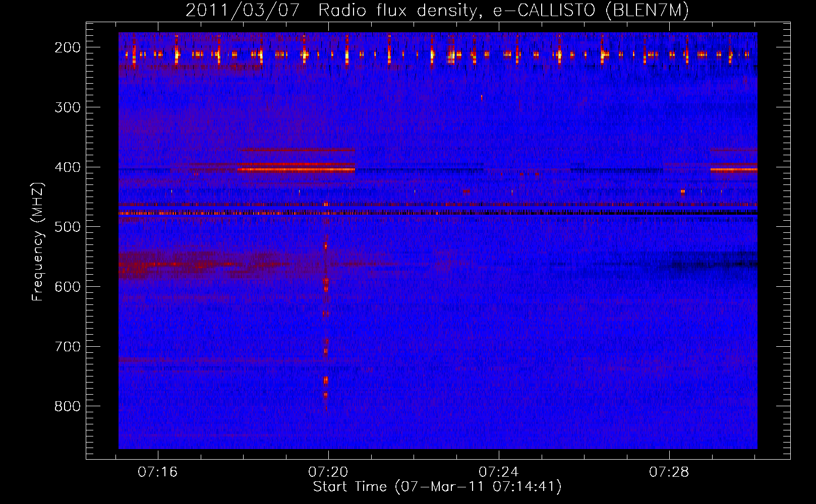Click the Start Time axis caption

[x=437, y=487]
